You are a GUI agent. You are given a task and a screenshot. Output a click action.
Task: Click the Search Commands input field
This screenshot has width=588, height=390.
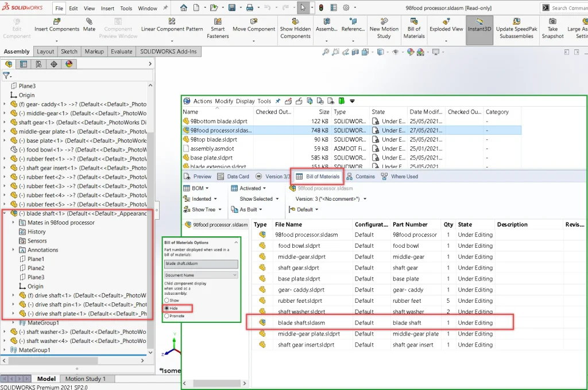[568, 8]
